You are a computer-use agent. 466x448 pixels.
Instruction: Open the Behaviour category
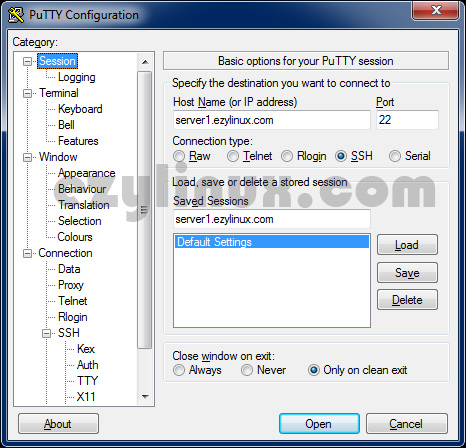[82, 189]
